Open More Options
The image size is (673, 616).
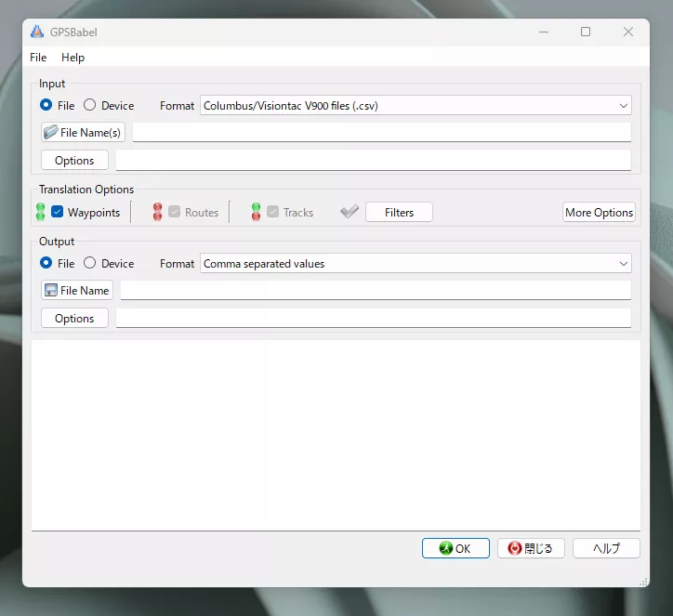[599, 212]
